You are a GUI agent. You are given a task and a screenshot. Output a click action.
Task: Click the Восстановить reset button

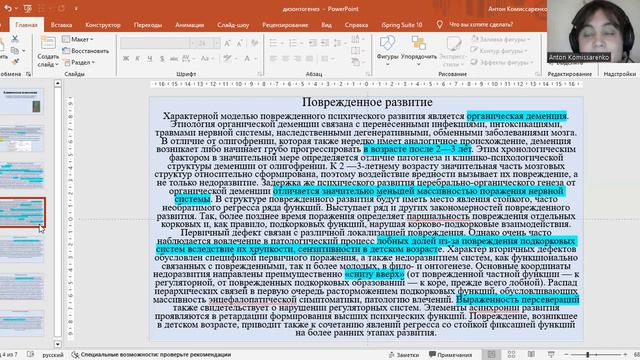coord(86,51)
